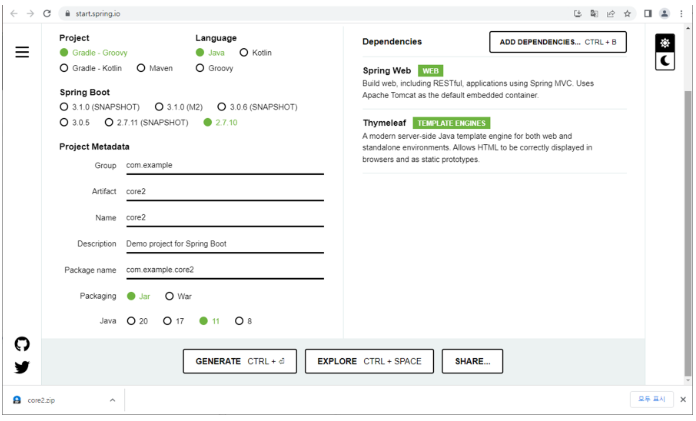Click the Project Metadata heading
Screen dimensions: 696x421
(x=94, y=147)
